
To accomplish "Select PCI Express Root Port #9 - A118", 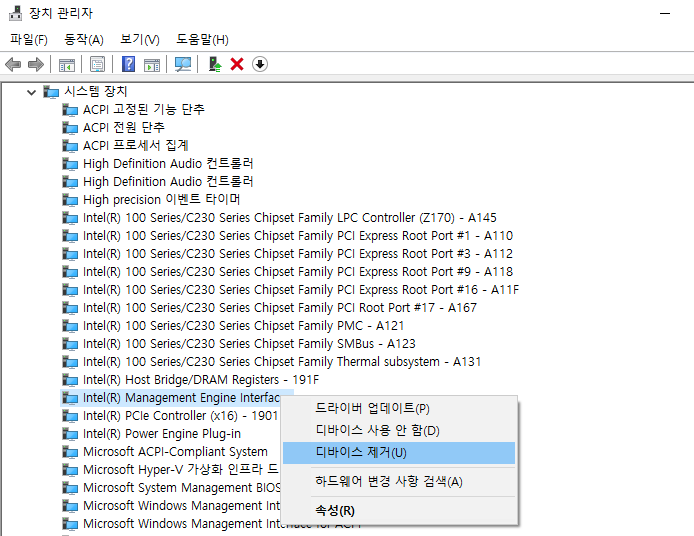I will pyautogui.click(x=298, y=272).
